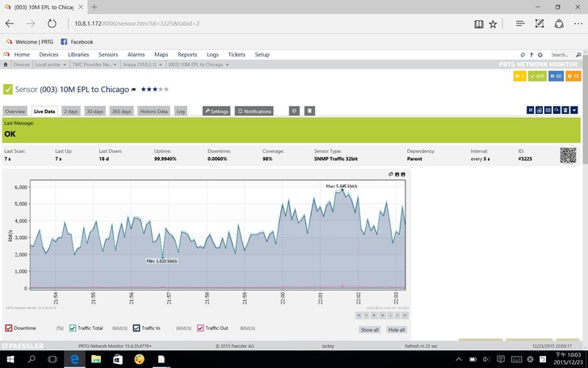Switch to the 30 days tab

(95, 111)
